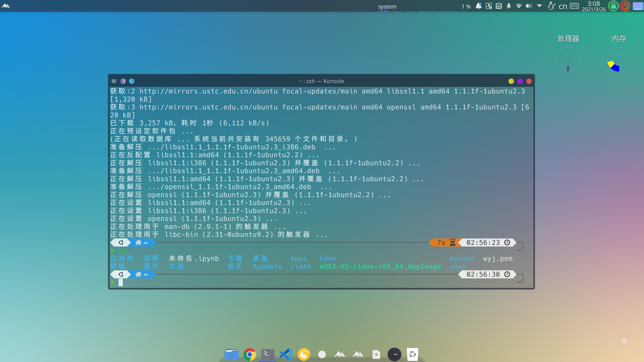Click the show desktop pager icon
This screenshot has height=362, width=644.
pyautogui.click(x=638, y=6)
